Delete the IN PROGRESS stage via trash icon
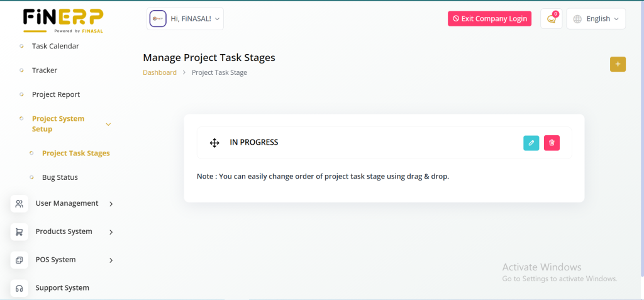The width and height of the screenshot is (644, 300). 552,143
